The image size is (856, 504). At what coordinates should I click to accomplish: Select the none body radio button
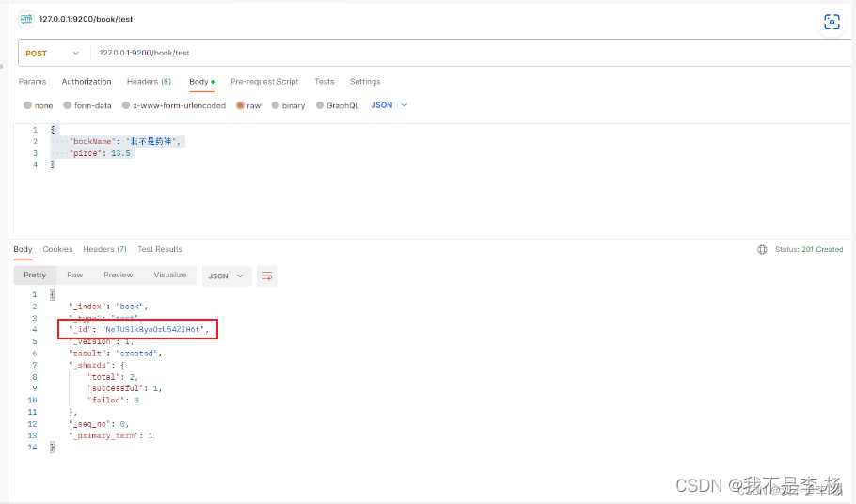27,105
